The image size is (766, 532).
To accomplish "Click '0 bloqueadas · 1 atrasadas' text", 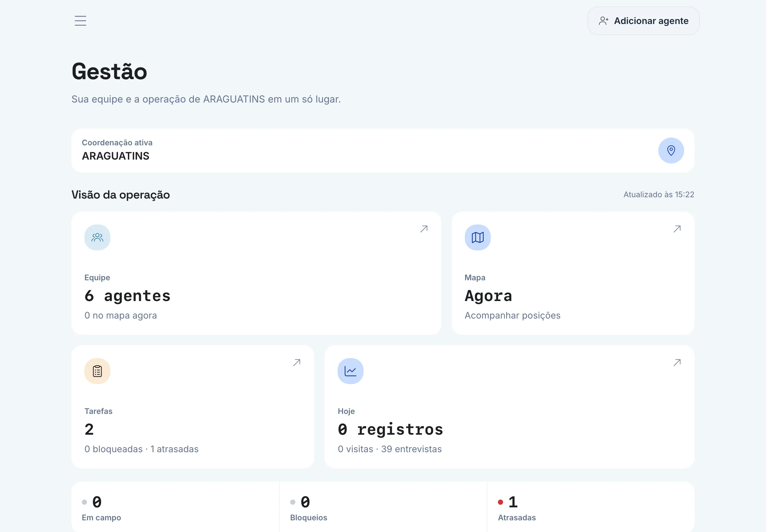I will point(142,449).
